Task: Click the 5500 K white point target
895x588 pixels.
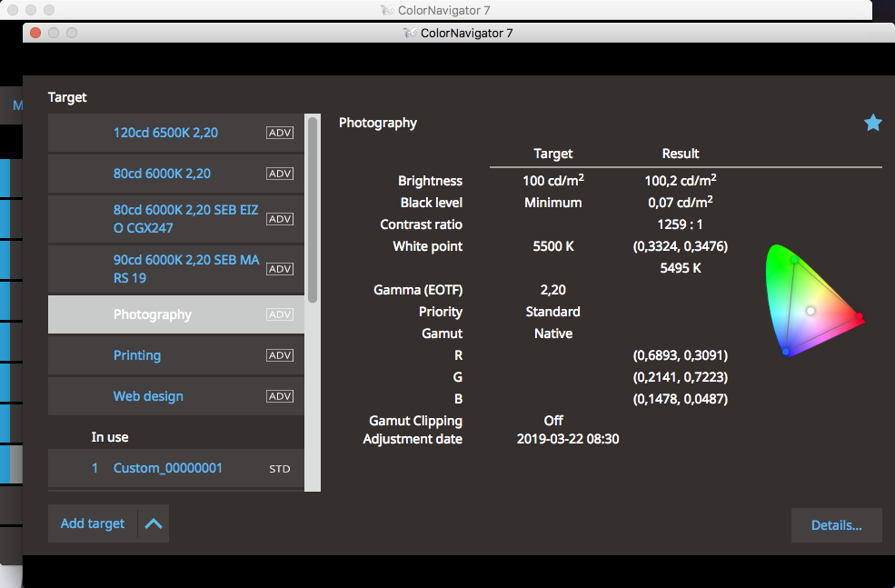Action: coord(553,246)
